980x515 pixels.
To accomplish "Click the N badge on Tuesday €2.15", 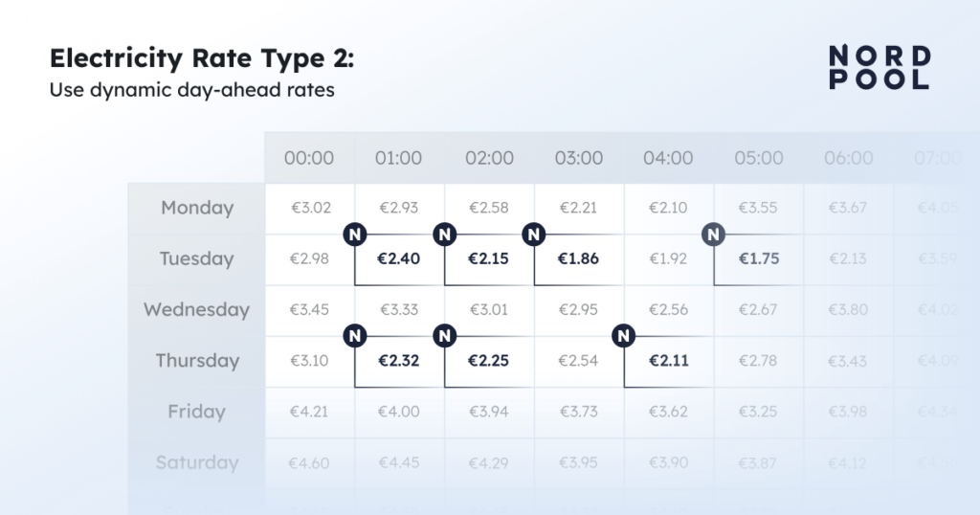I will pyautogui.click(x=444, y=235).
